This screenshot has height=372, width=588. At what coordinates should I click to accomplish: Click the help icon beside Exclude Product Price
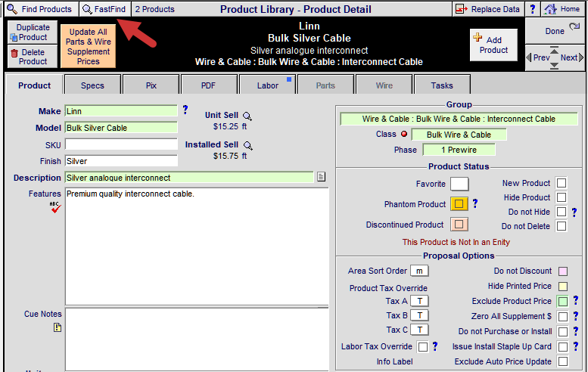576,299
